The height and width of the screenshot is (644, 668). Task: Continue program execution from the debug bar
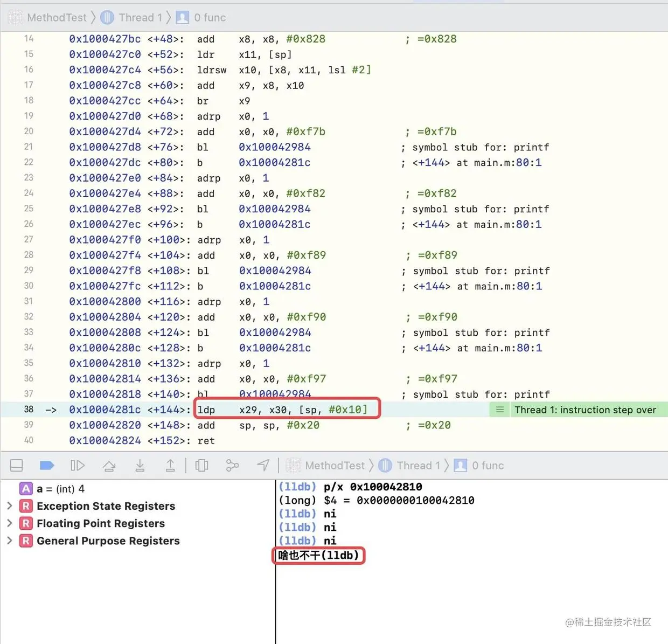(x=78, y=466)
